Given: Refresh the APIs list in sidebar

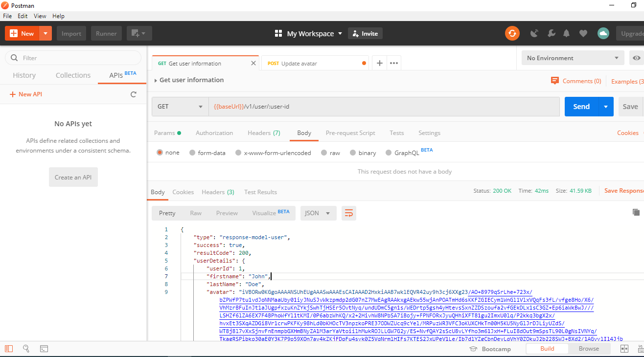Looking at the screenshot, I should click(133, 94).
